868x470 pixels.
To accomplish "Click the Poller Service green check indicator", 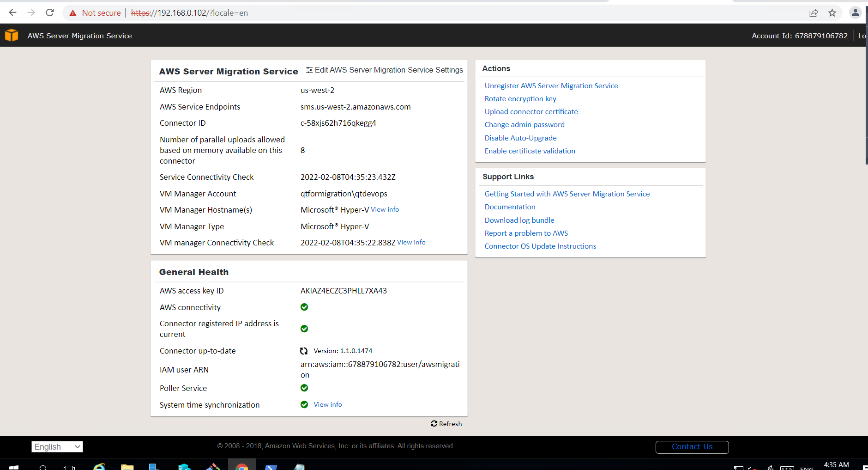I will click(x=304, y=388).
